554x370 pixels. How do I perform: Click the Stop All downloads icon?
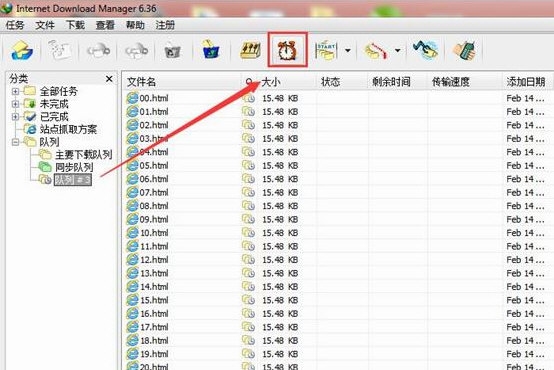coord(137,50)
